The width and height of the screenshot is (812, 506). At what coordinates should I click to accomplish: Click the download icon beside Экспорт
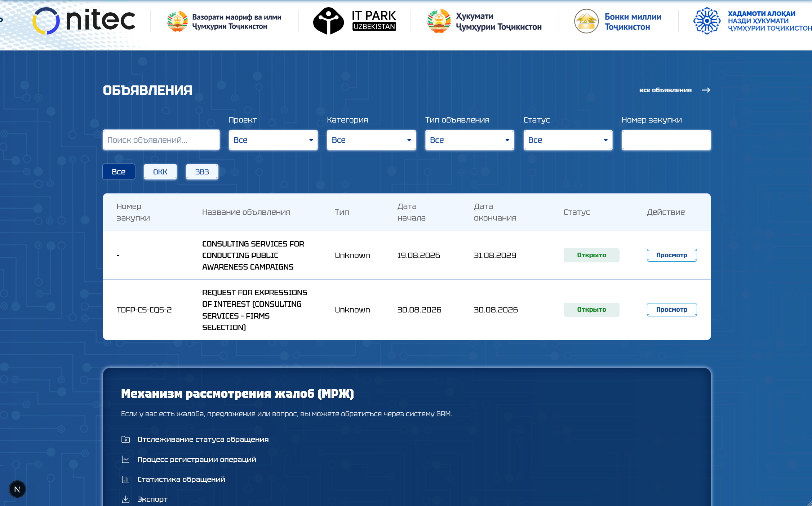pos(125,499)
